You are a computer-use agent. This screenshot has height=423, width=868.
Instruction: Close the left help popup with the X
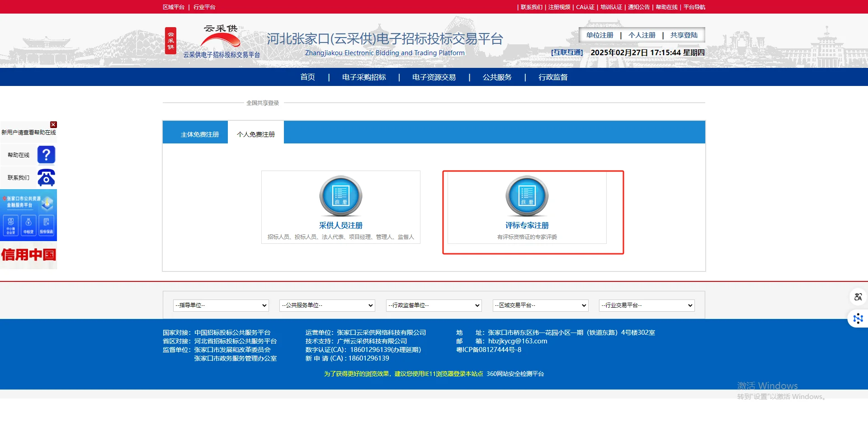tap(53, 124)
